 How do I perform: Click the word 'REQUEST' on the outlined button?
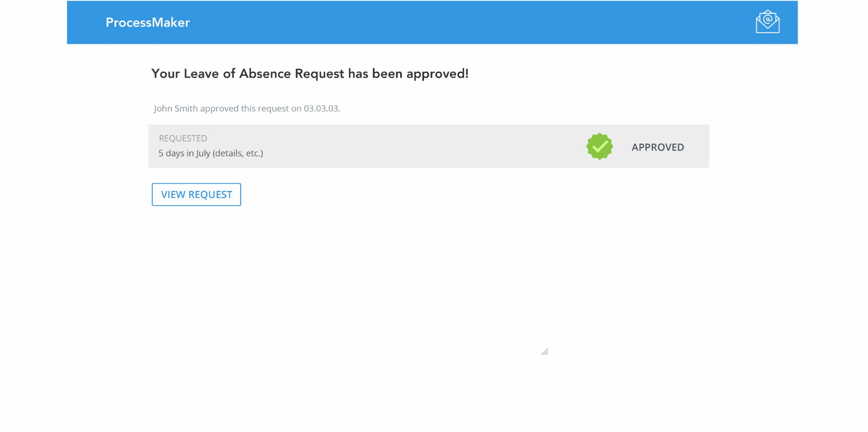[x=210, y=195]
